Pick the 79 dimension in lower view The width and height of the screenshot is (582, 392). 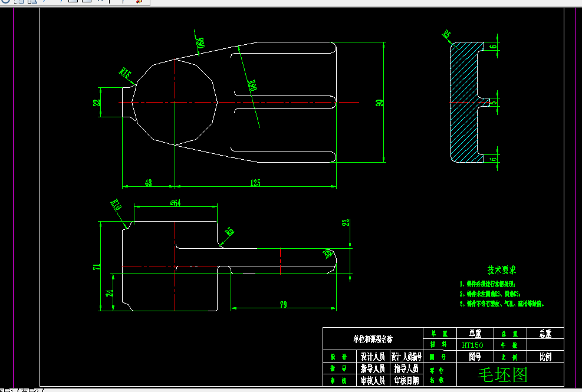283,304
